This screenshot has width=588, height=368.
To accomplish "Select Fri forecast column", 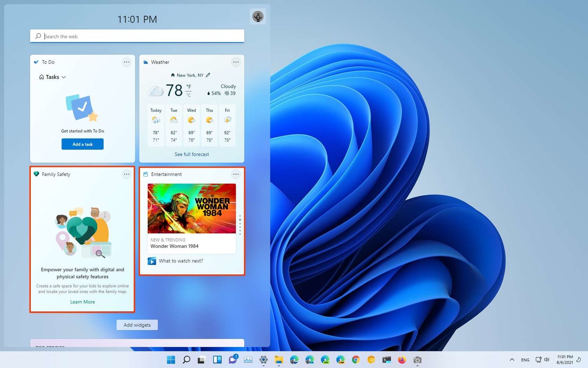I will 227,126.
